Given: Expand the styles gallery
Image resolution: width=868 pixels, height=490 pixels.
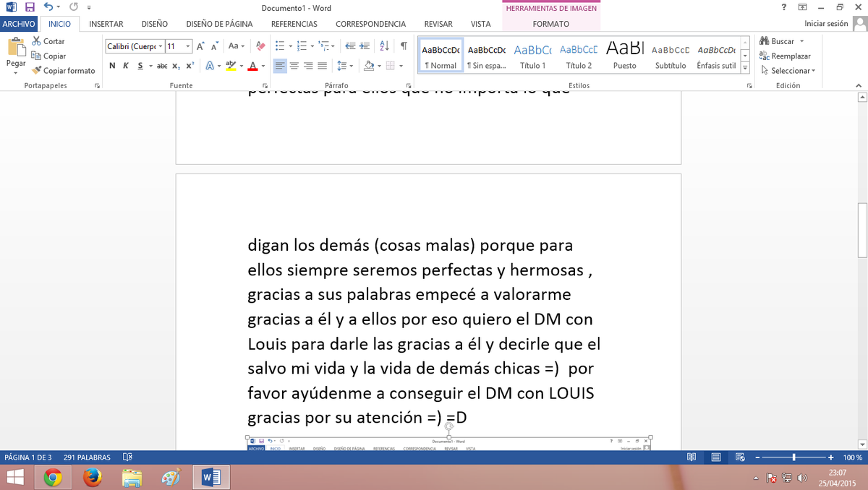Looking at the screenshot, I should [x=745, y=68].
